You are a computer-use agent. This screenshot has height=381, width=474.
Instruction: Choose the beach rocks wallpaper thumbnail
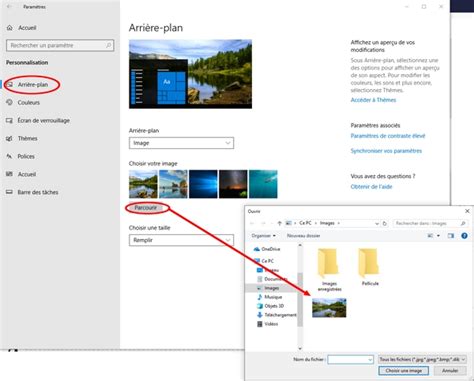173,184
